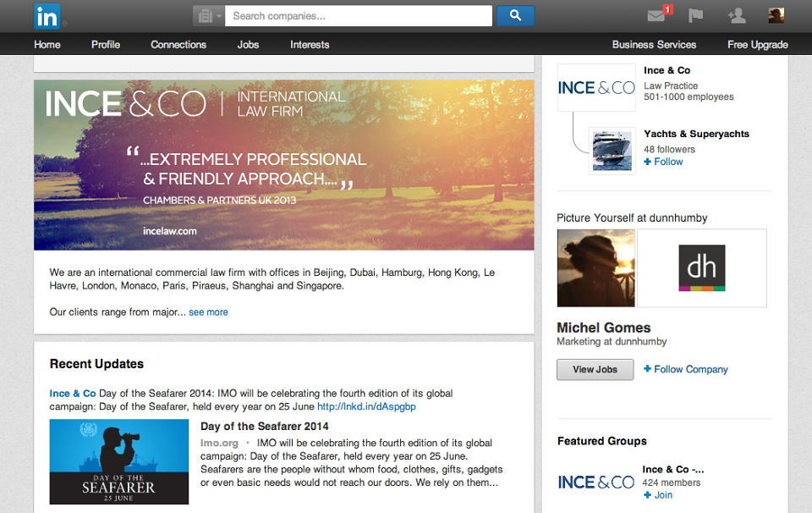This screenshot has height=513, width=812.
Task: Click the blue search magnifier button
Action: click(x=515, y=16)
